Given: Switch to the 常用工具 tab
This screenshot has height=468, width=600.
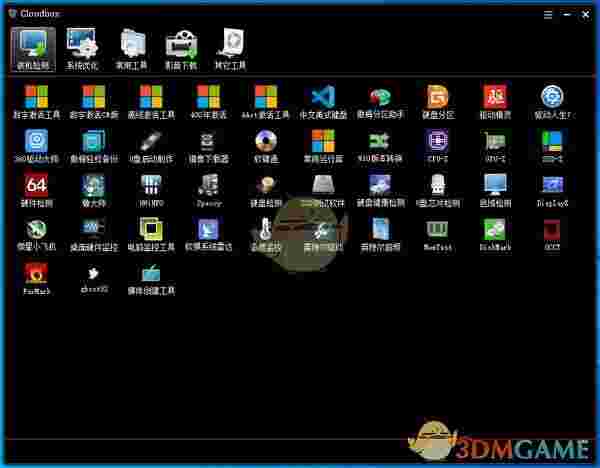Looking at the screenshot, I should pos(132,49).
